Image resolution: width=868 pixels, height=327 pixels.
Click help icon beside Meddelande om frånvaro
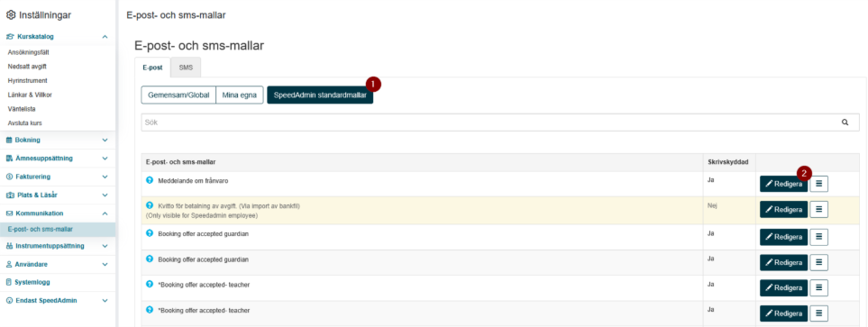point(149,180)
